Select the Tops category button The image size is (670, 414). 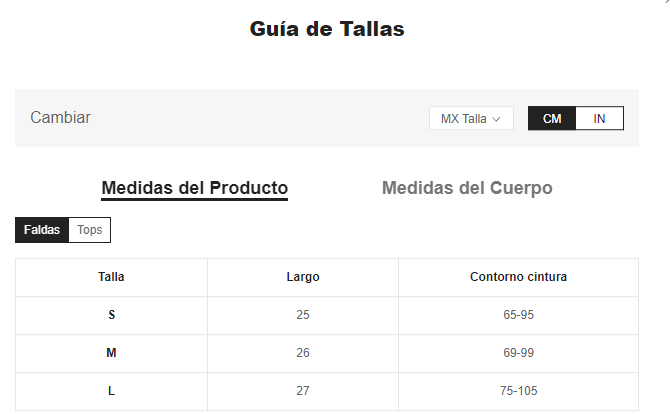coord(90,230)
